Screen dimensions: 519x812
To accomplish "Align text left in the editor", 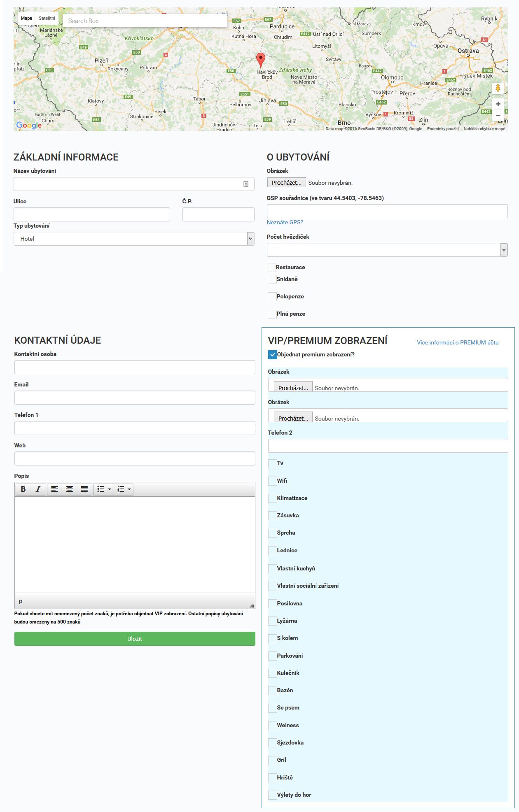I will tap(54, 489).
